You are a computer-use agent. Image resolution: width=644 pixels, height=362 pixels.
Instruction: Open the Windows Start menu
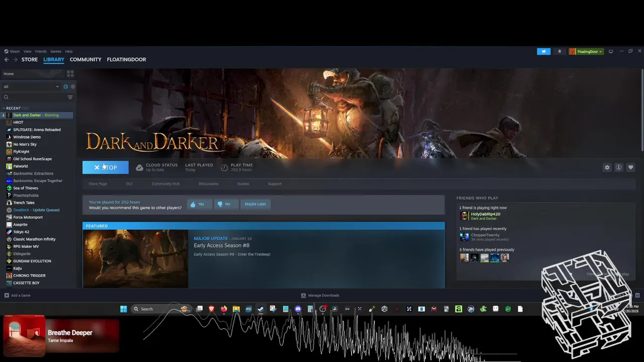pos(123,309)
